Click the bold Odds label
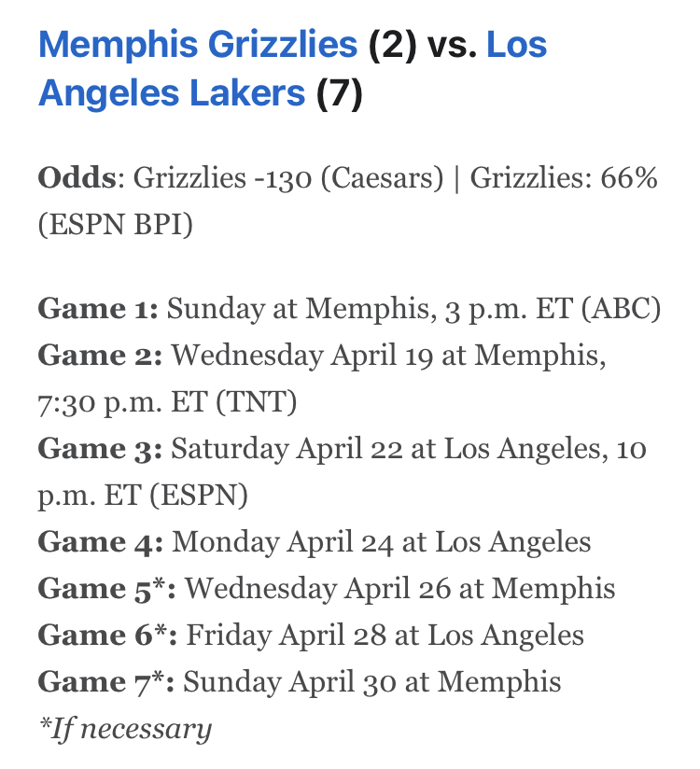The height and width of the screenshot is (769, 700). (77, 177)
